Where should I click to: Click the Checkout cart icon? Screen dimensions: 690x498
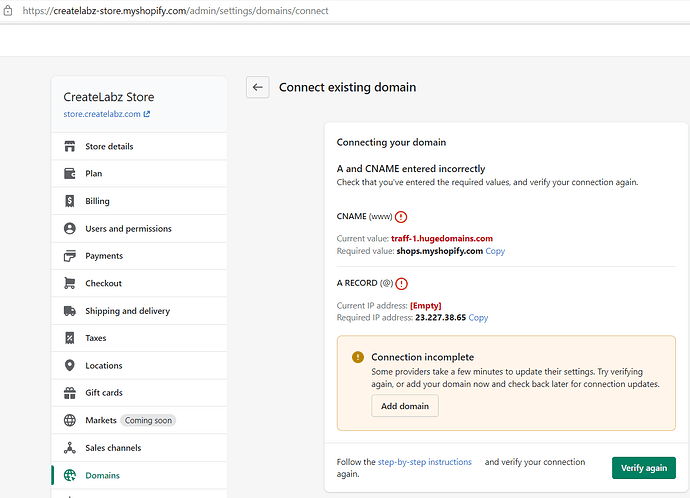(70, 283)
